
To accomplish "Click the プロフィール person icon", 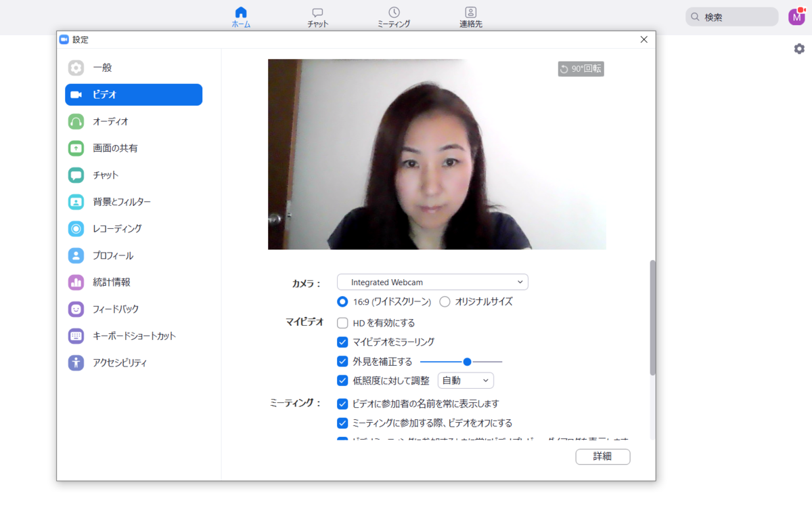I will 76,255.
